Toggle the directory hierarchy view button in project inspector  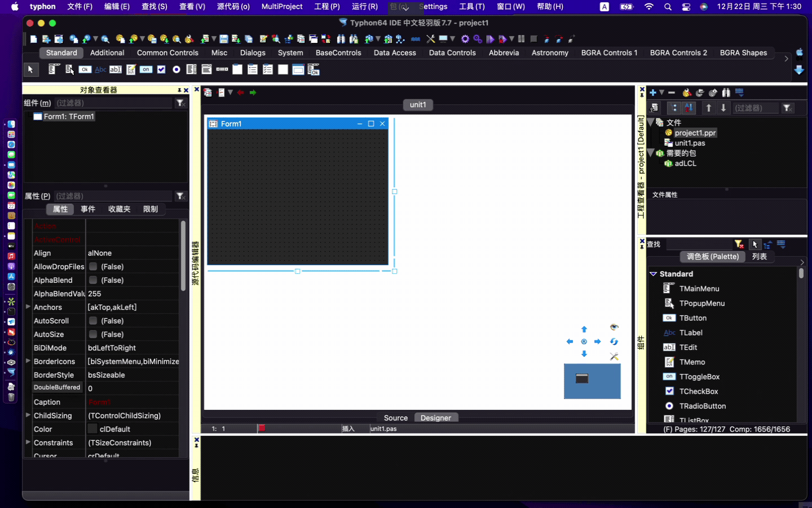pos(674,108)
